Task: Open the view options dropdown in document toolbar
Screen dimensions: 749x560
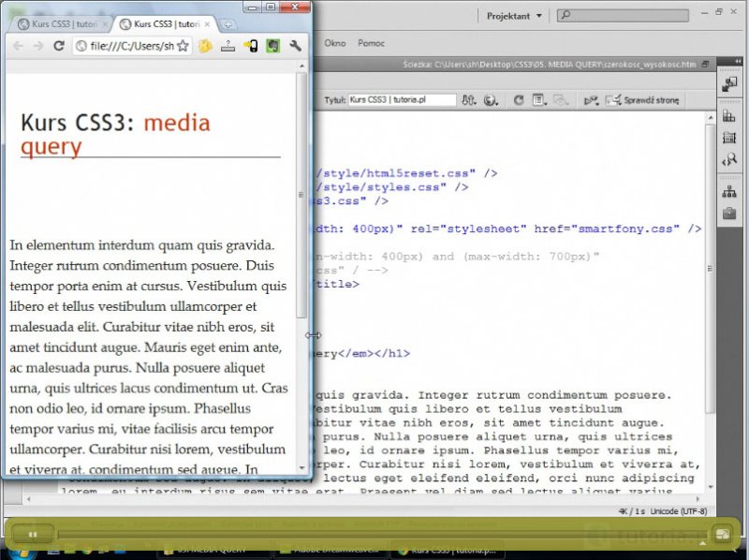Action: tap(539, 99)
